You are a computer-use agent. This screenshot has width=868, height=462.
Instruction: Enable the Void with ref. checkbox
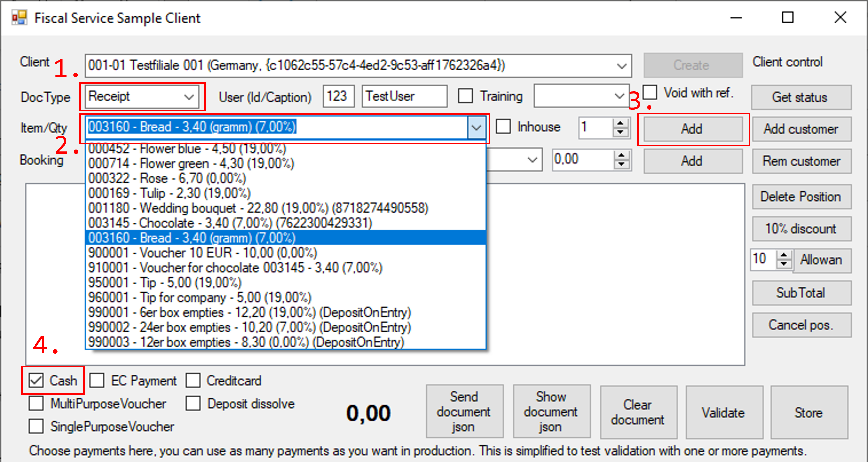pyautogui.click(x=650, y=92)
